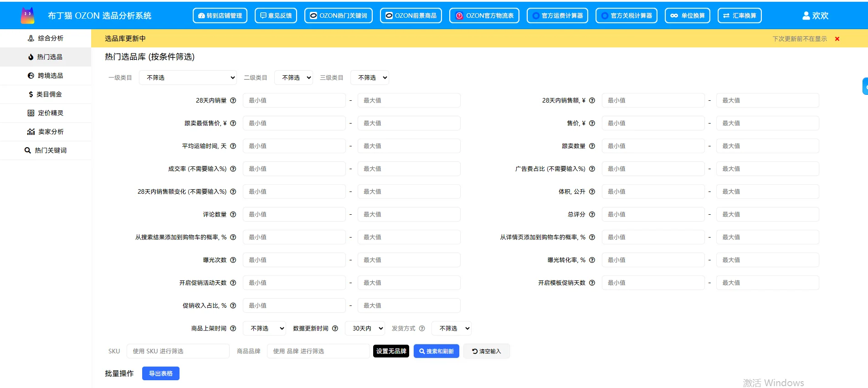868x388 pixels.
Task: Focus 评论数量 maximum value field
Action: pos(409,214)
